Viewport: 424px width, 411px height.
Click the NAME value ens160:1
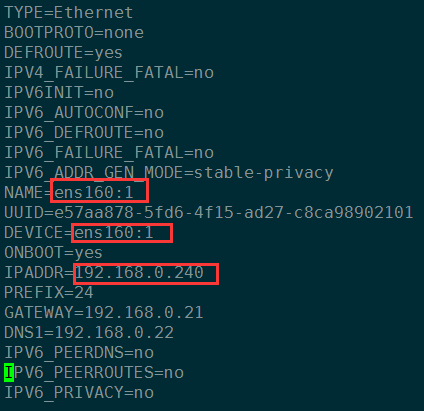coord(94,193)
